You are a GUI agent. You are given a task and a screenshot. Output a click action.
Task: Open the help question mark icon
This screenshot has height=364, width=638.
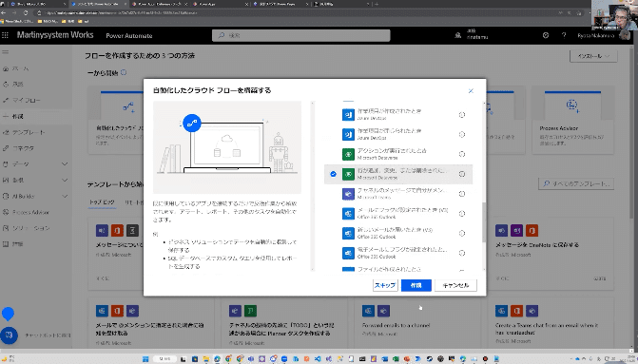tap(564, 35)
